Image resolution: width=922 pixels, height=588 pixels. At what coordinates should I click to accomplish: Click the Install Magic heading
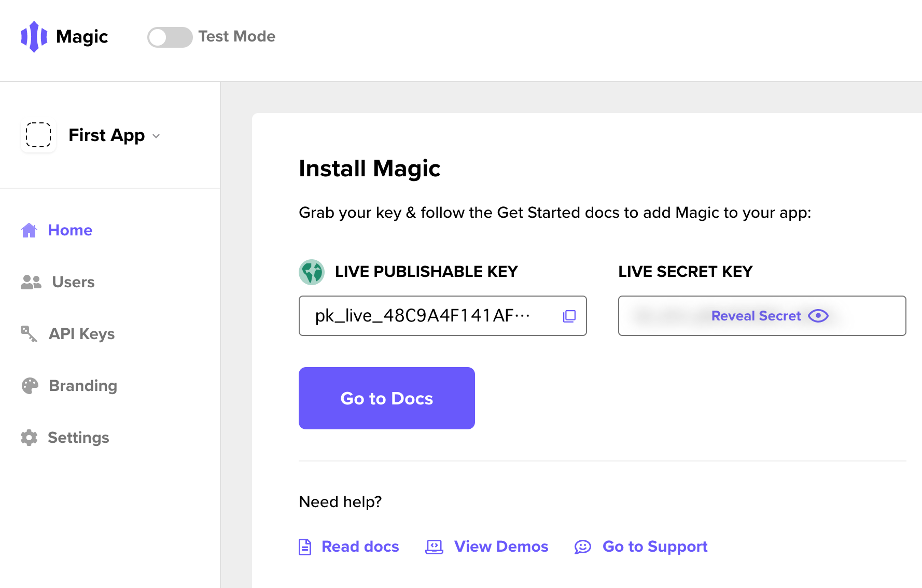370,169
